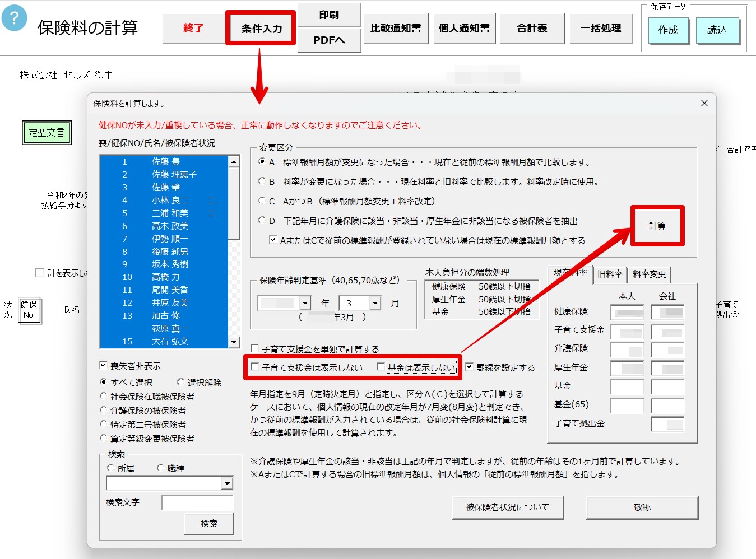Click the 敬称 button
The image size is (756, 559).
pyautogui.click(x=642, y=507)
